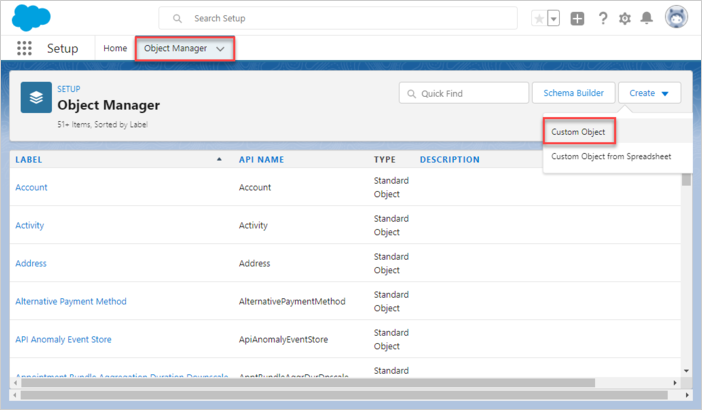This screenshot has height=410, width=702.
Task: Click the global actions plus icon
Action: [578, 19]
